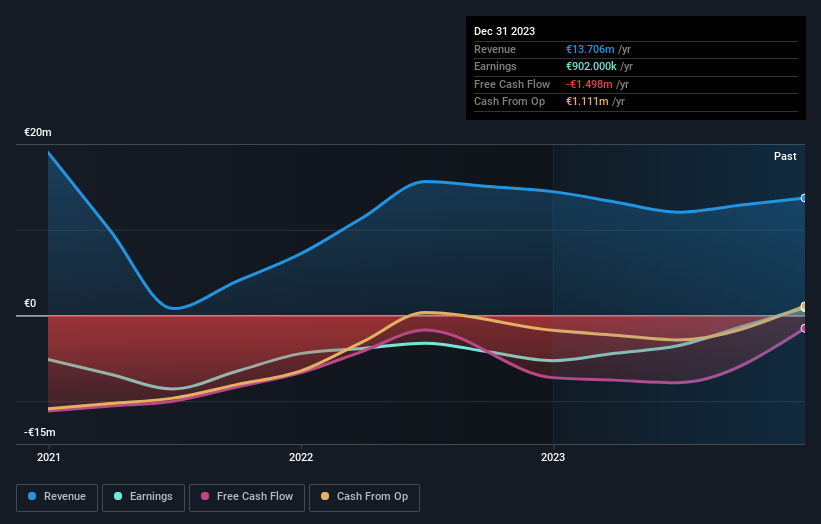Click the Past label on the chart
The height and width of the screenshot is (524, 821).
pos(785,156)
